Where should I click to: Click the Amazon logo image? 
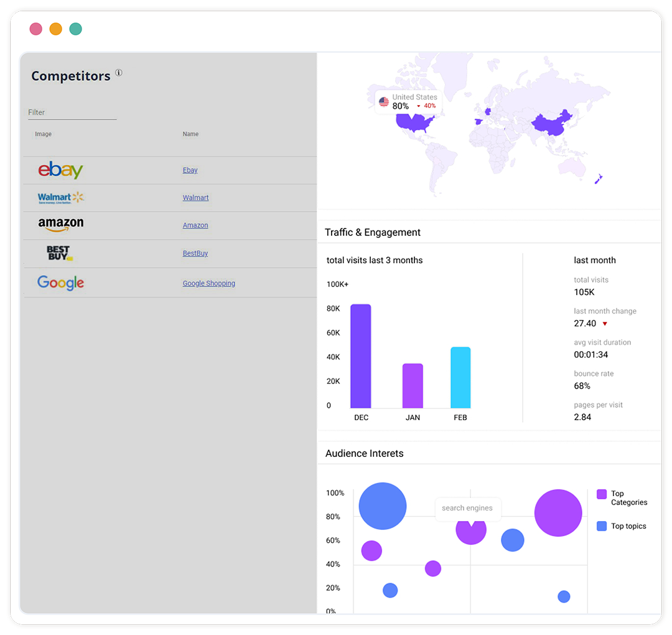(x=61, y=224)
